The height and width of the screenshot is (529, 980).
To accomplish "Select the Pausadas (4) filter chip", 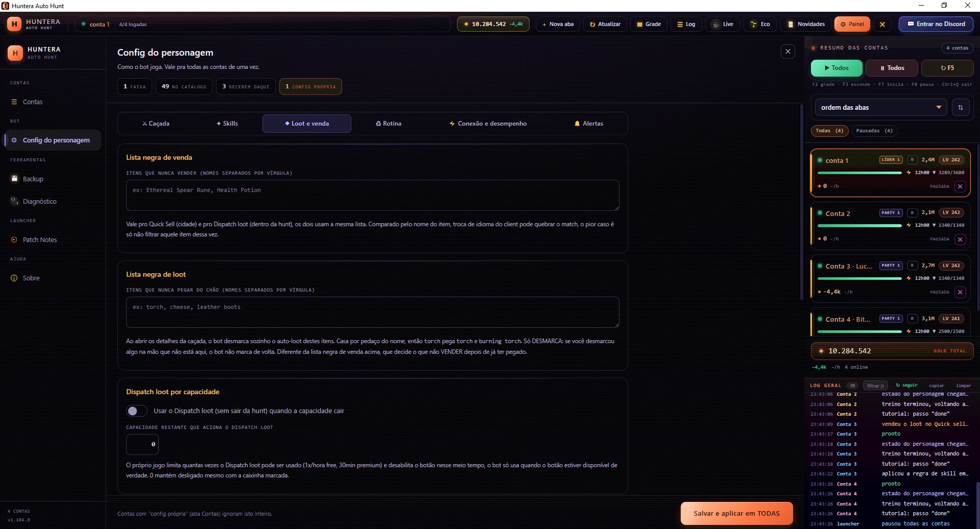I will click(x=874, y=131).
